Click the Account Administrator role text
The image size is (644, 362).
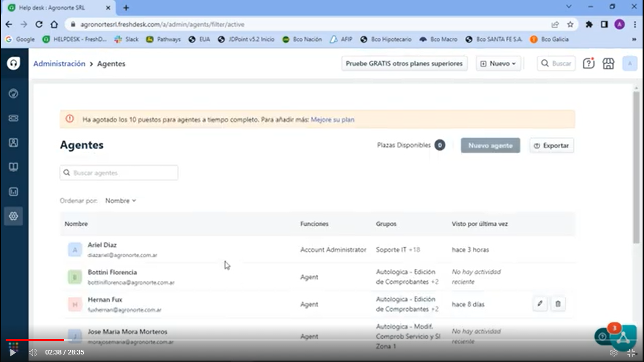(333, 250)
